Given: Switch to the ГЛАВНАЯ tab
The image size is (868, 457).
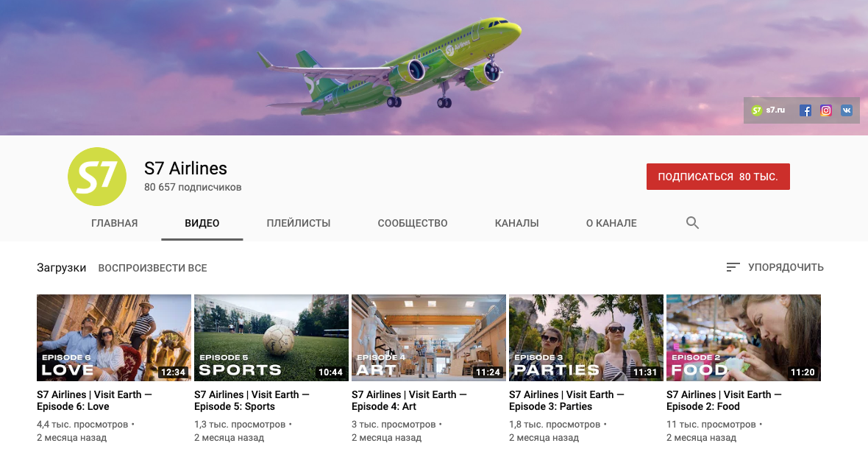Looking at the screenshot, I should point(115,223).
